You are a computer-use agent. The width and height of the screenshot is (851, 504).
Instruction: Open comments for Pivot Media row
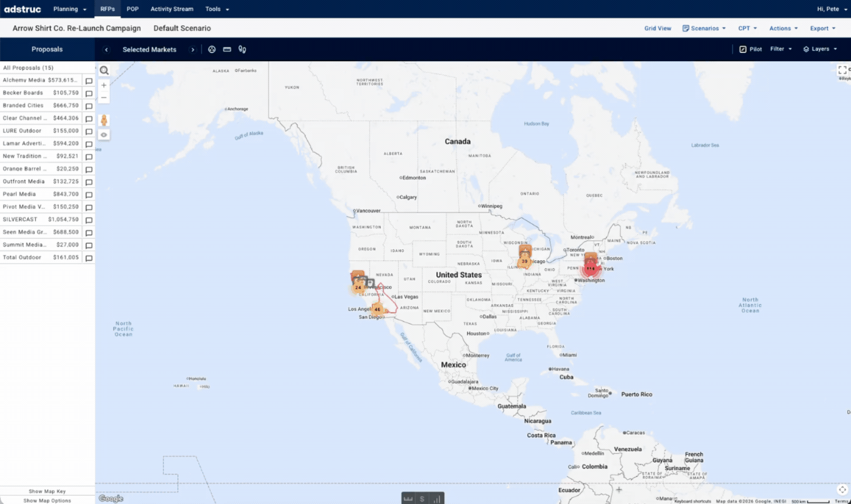pyautogui.click(x=89, y=208)
